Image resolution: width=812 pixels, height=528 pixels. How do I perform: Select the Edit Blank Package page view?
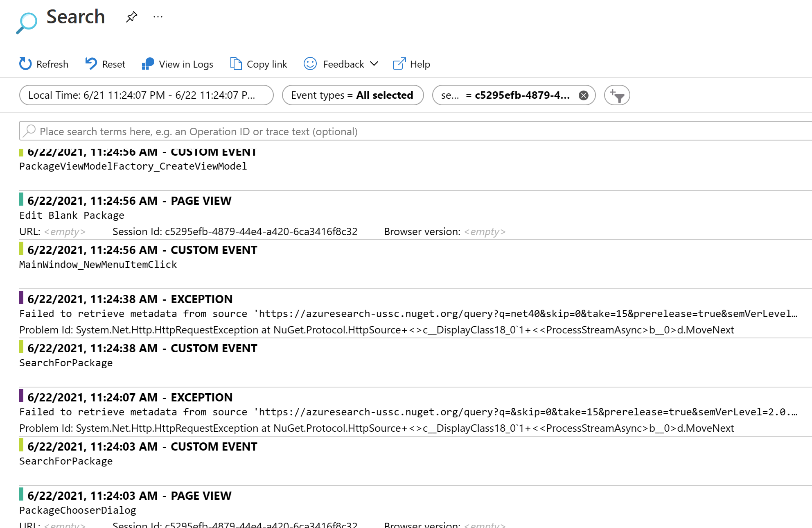(72, 215)
